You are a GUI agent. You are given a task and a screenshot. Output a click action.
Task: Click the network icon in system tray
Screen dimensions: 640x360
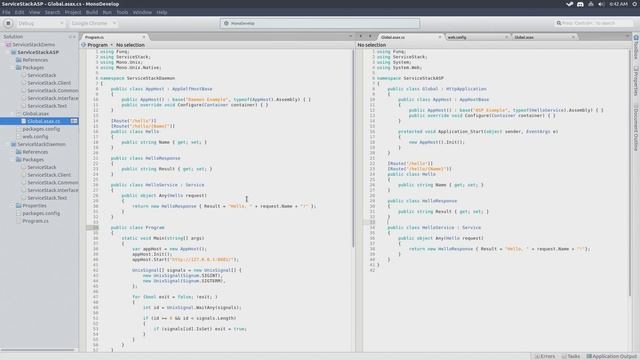(x=591, y=4)
